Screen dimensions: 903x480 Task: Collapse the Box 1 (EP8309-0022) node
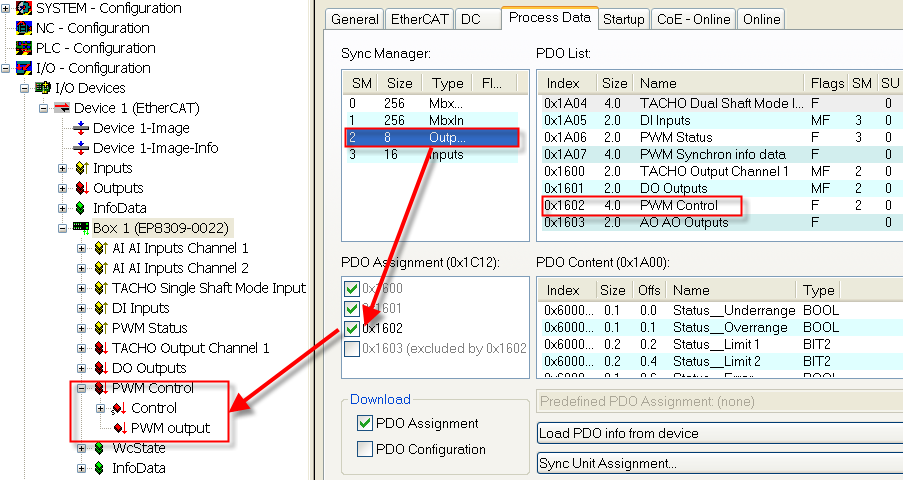pos(62,228)
